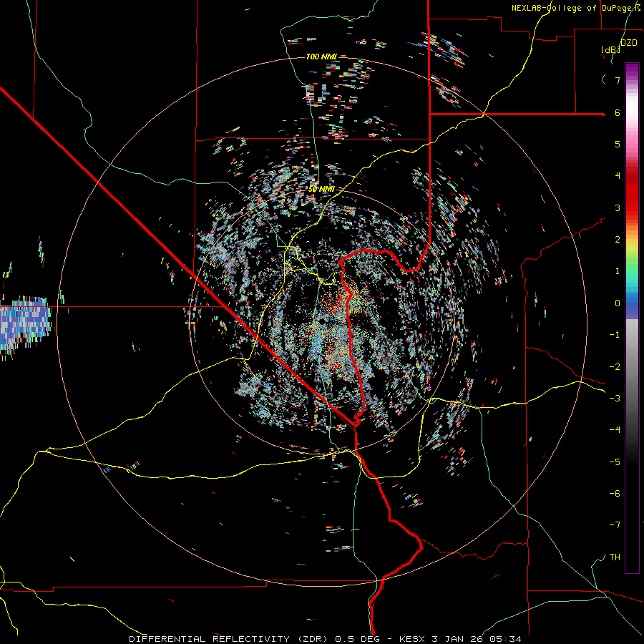Viewport: 644px width, 644px height.
Task: Click the -1 value on color scale
Action: click(615, 335)
